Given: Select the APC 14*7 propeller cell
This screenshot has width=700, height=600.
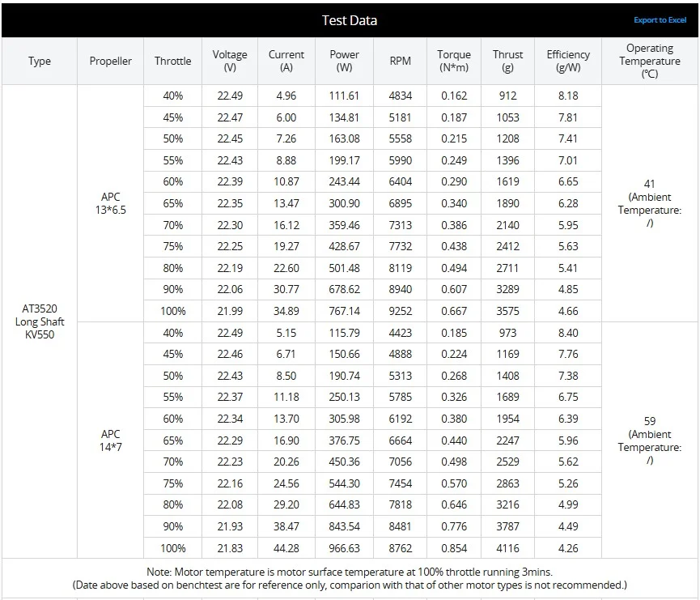Looking at the screenshot, I should pos(111,440).
